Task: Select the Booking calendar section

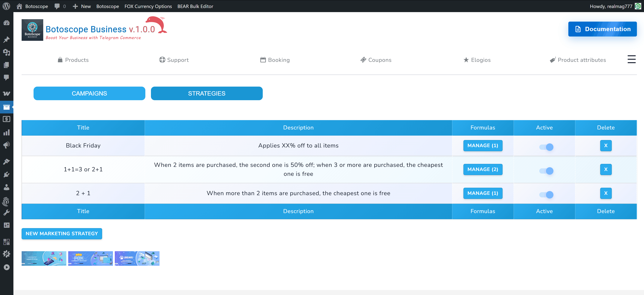Action: (x=275, y=60)
